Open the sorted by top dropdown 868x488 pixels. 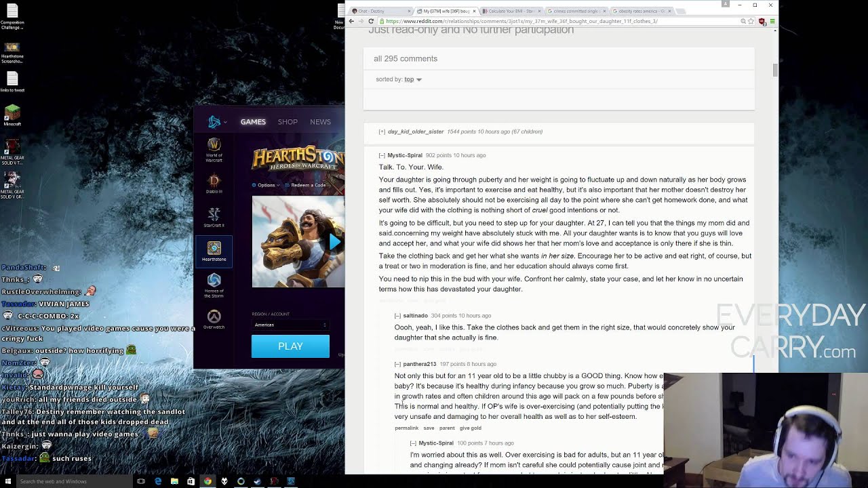point(413,79)
